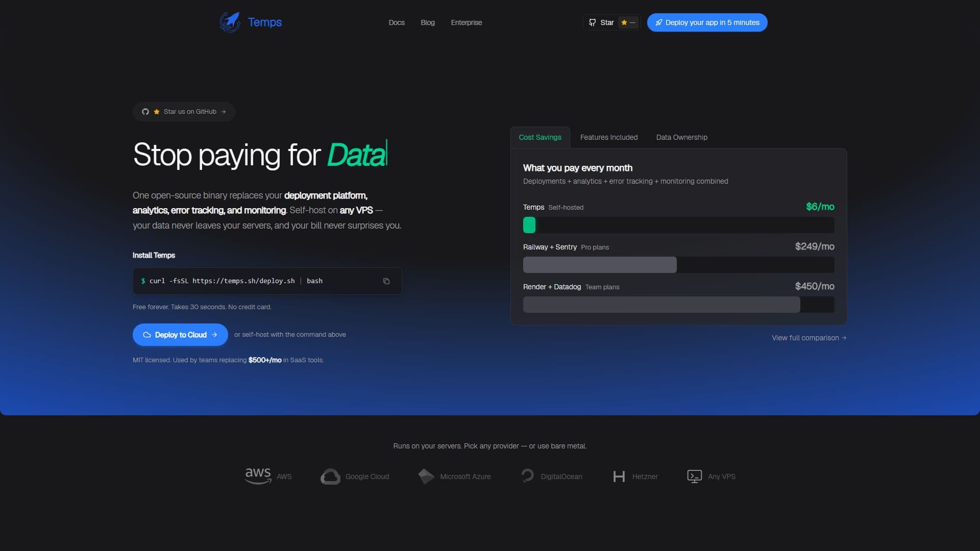Switch to the Features Included tab
Viewport: 980px width, 551px height.
(609, 137)
